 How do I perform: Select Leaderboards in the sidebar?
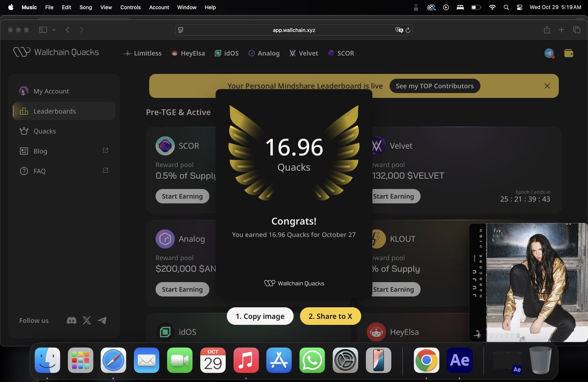(64, 111)
